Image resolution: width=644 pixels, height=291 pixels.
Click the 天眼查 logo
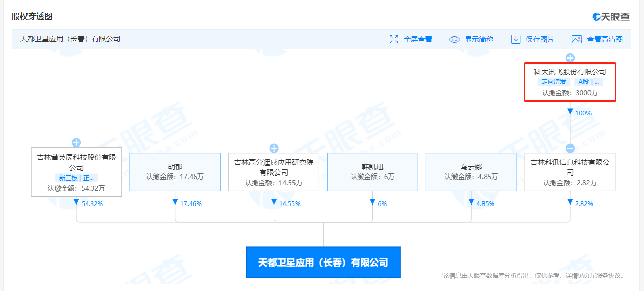(x=611, y=17)
